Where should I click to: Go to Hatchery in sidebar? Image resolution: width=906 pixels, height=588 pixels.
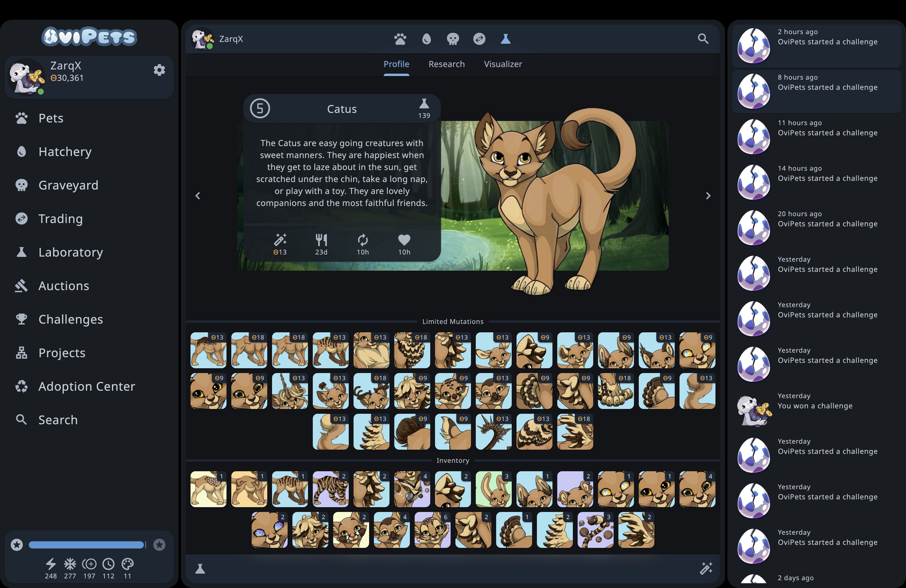tap(90, 152)
